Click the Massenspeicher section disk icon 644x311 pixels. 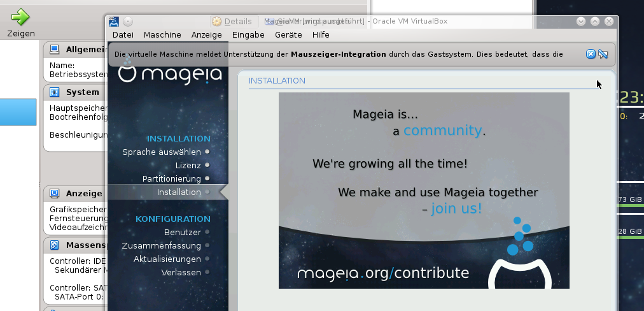click(x=54, y=245)
